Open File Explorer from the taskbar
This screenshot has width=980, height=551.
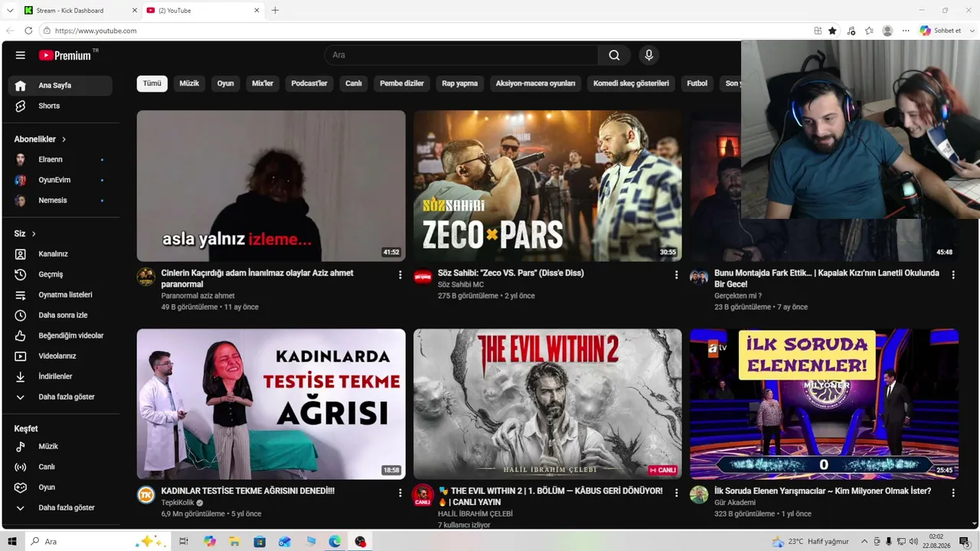point(235,541)
